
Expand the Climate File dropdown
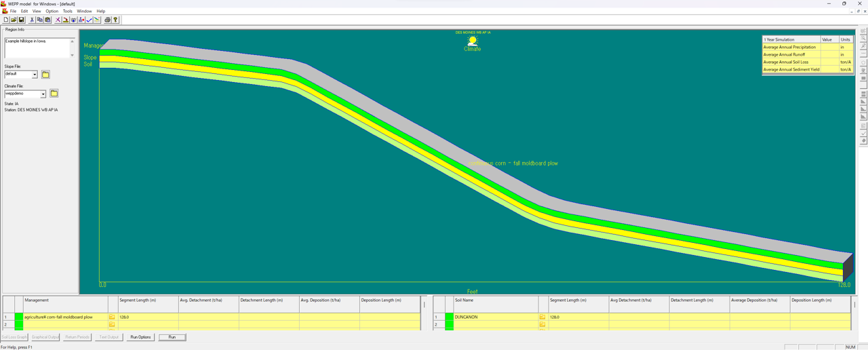pos(43,94)
